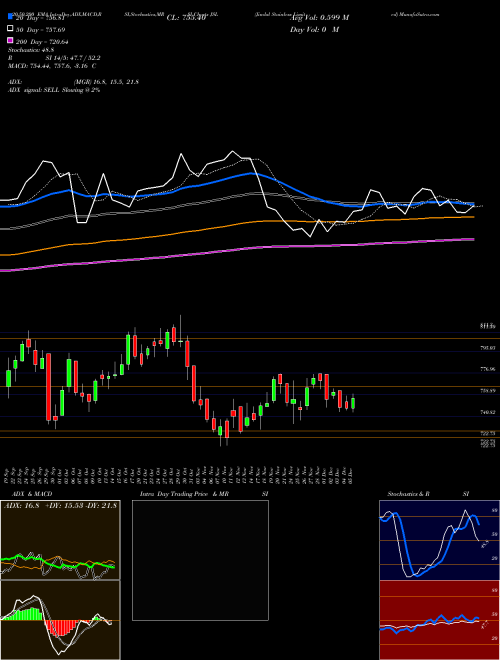This screenshot has width=500, height=660.
Task: Click the Day Vol: 0 M text
Action: point(314,29)
